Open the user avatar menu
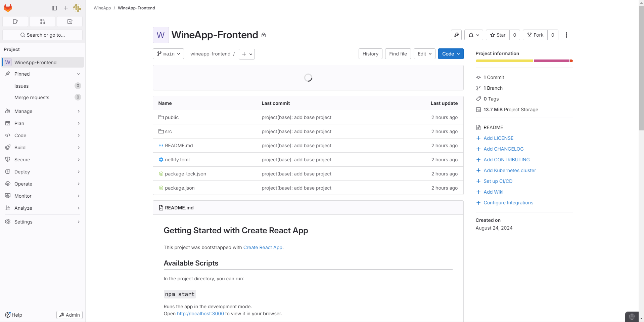 (x=77, y=8)
